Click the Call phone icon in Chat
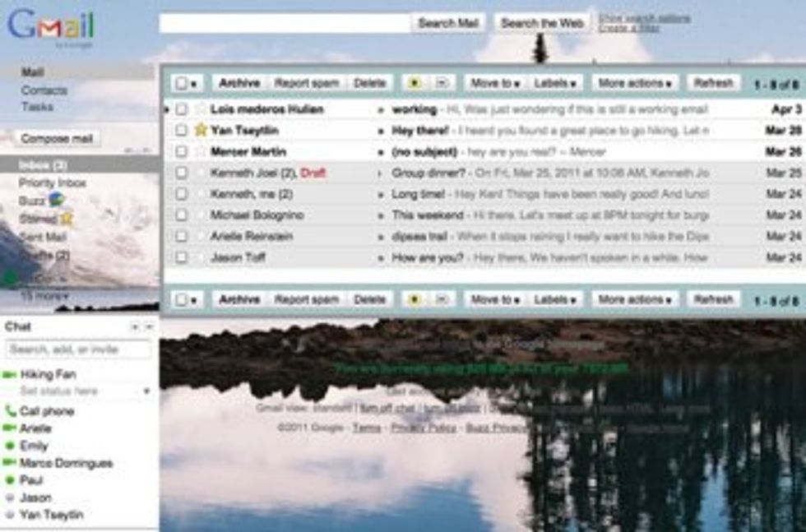This screenshot has height=532, width=806. point(11,411)
